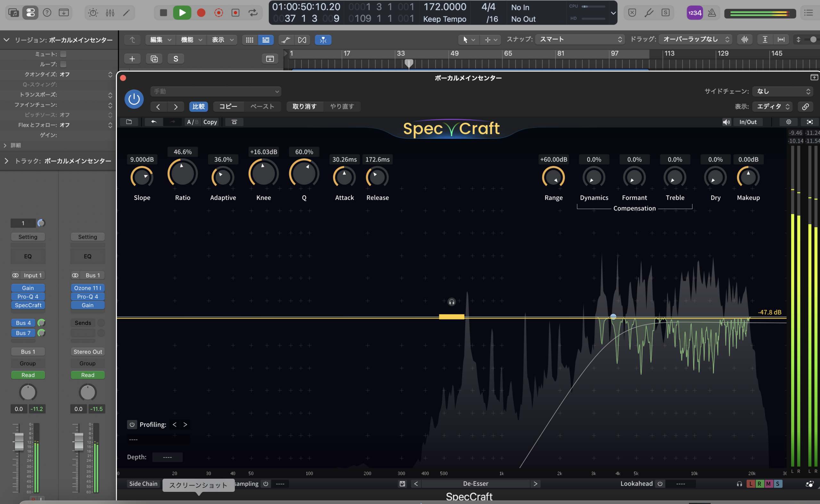Expand the 詳細 disclosure triangle
Screen dimensions: 820x504
pos(5,145)
